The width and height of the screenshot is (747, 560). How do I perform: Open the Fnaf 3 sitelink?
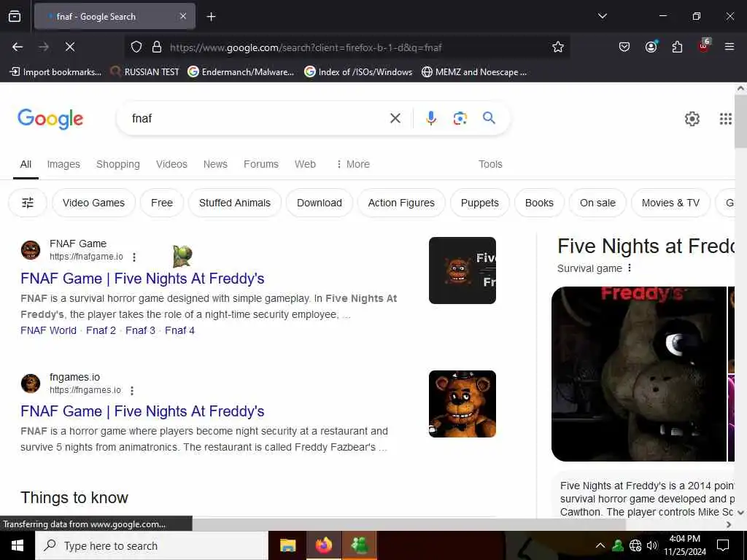coord(141,330)
